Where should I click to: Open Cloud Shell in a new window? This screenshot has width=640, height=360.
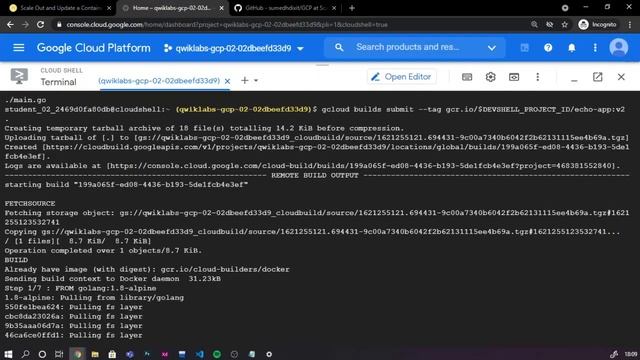click(598, 77)
